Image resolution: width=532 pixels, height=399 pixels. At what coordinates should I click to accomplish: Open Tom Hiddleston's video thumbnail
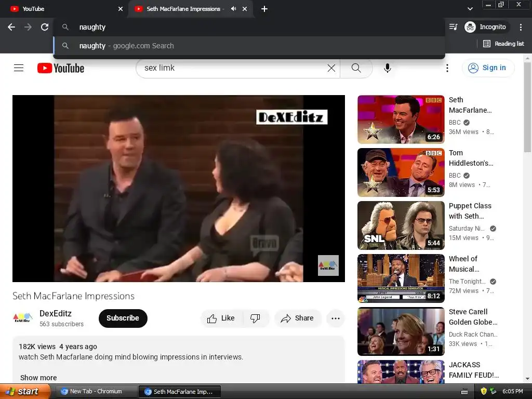(401, 172)
